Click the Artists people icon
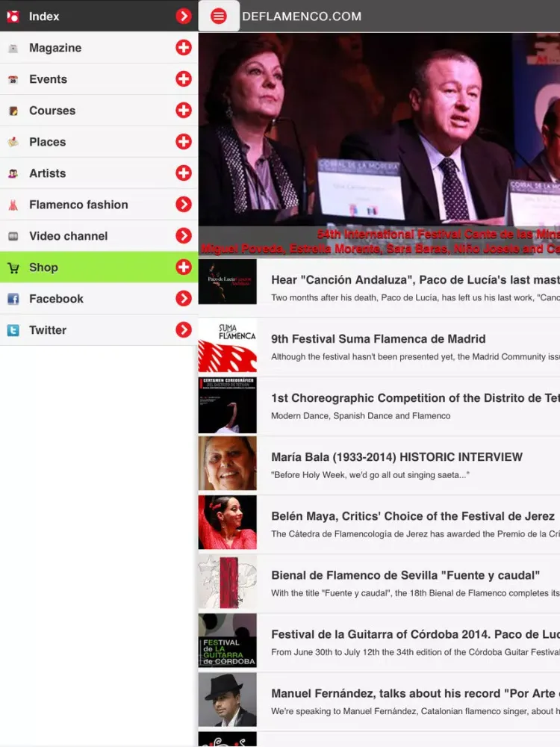This screenshot has height=747, width=560. (13, 173)
